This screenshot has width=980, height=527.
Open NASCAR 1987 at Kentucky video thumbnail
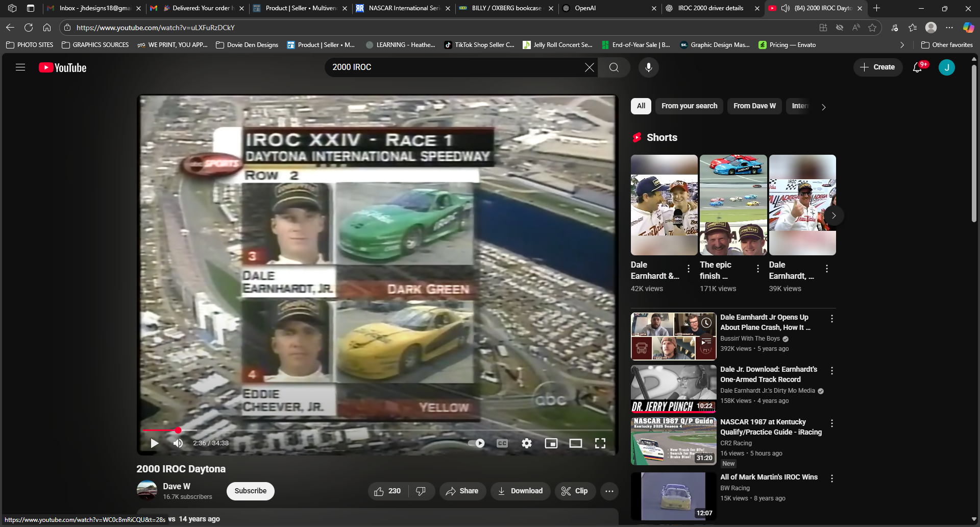[x=674, y=441]
